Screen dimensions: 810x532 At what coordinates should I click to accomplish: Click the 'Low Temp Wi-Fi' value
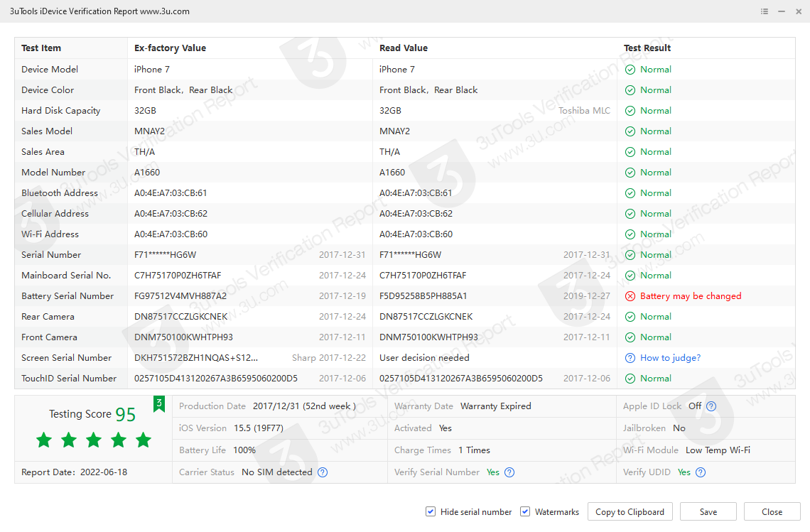(718, 450)
